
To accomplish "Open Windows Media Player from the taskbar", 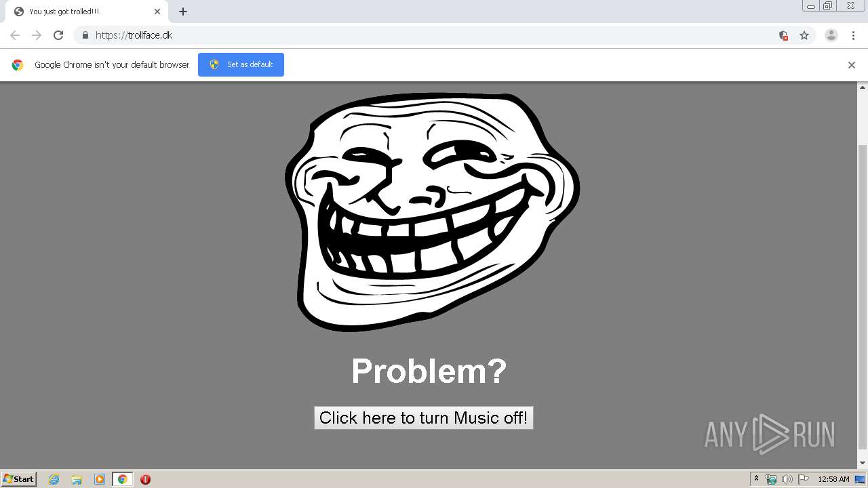I will 100,479.
